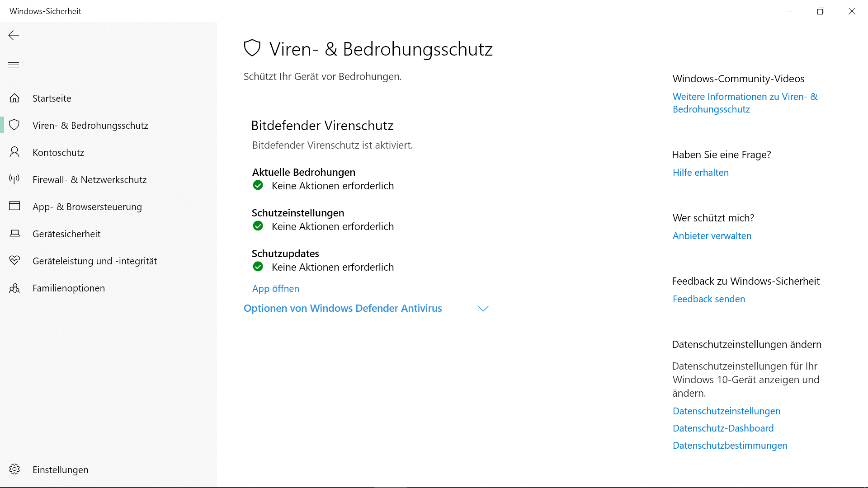868x488 pixels.
Task: Click the App öffnen link
Action: pyautogui.click(x=275, y=288)
